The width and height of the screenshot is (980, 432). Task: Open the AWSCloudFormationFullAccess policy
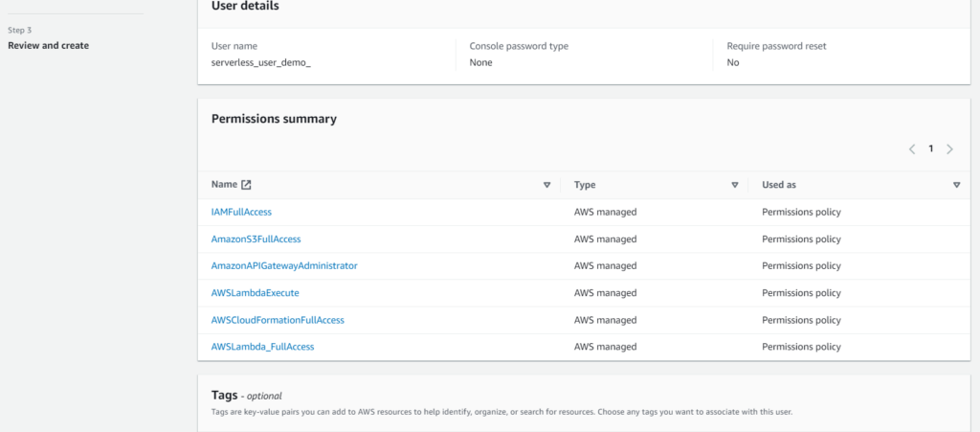click(x=278, y=320)
